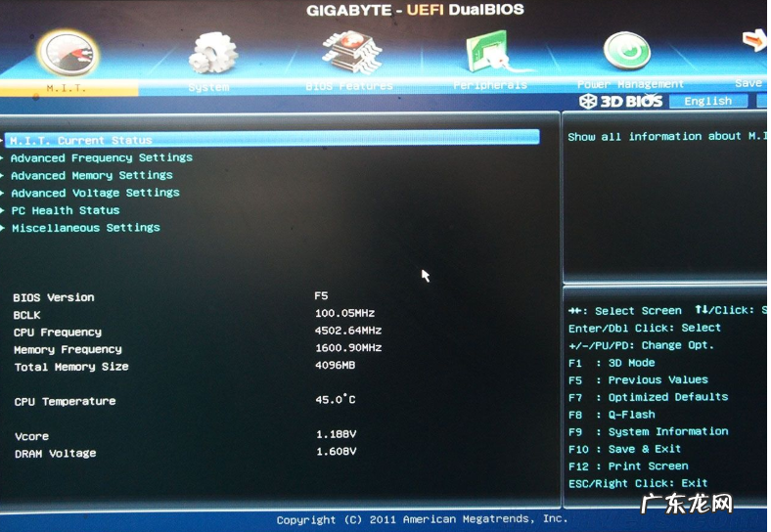Switch to the Save tab label
Screen dimensions: 771x532
[x=748, y=83]
